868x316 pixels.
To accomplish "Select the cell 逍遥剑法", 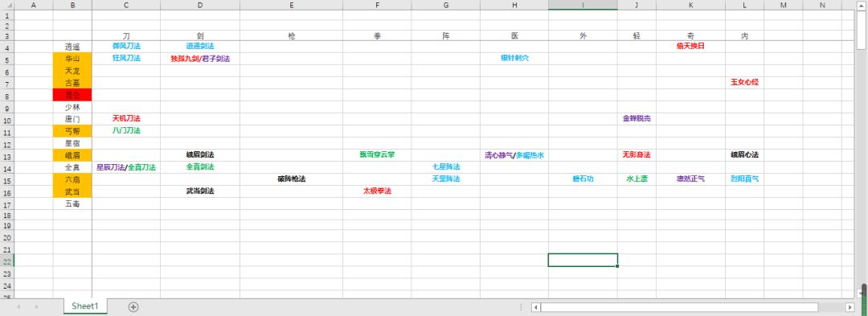I will 200,46.
